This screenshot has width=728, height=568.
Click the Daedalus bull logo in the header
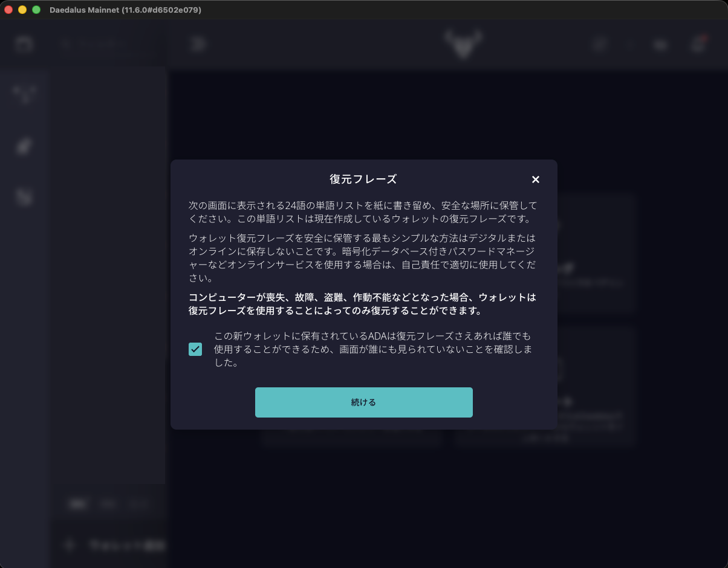pos(464,45)
